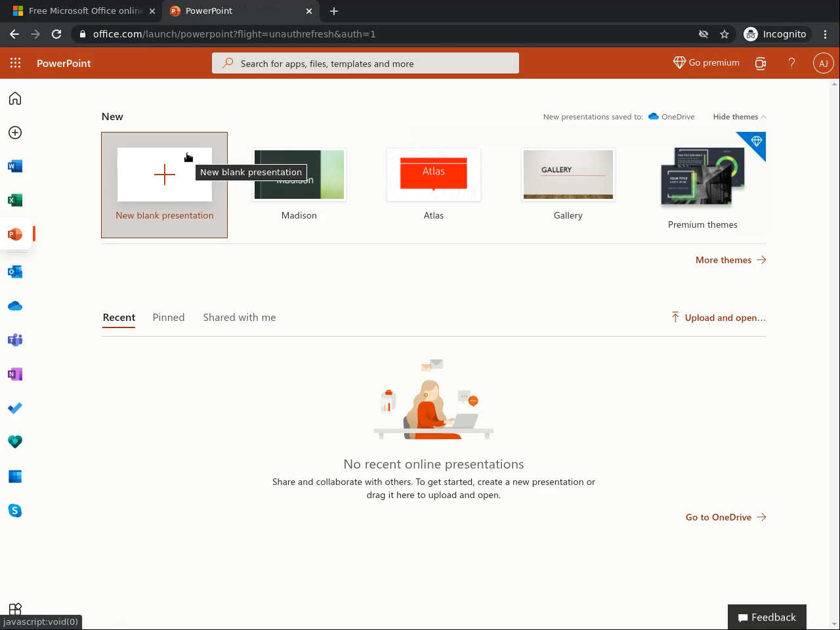
Task: Bookmark this page with the star icon
Action: pos(724,34)
